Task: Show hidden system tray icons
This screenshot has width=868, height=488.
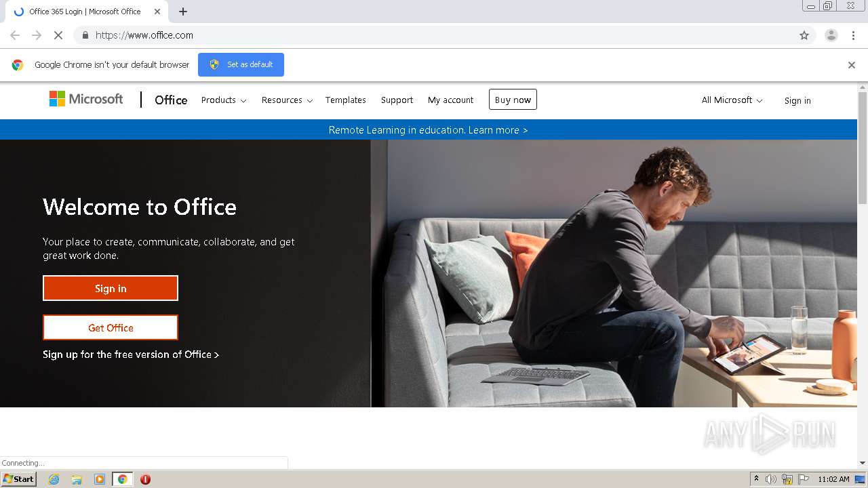Action: pos(756,479)
